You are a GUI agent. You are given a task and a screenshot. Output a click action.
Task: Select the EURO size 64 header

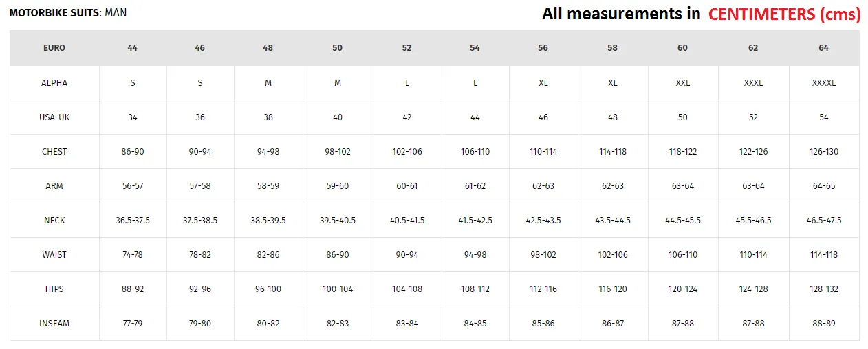[x=824, y=48]
